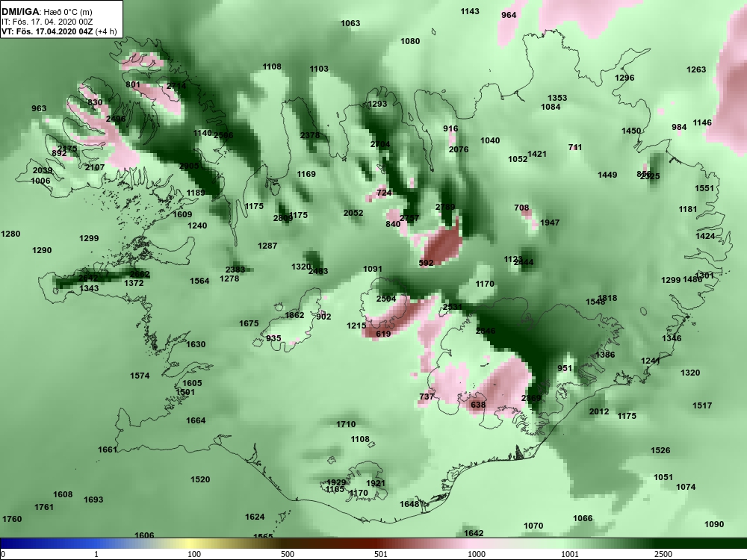The height and width of the screenshot is (560, 747).
Task: Click the map value '2052'
Action: 353,214
